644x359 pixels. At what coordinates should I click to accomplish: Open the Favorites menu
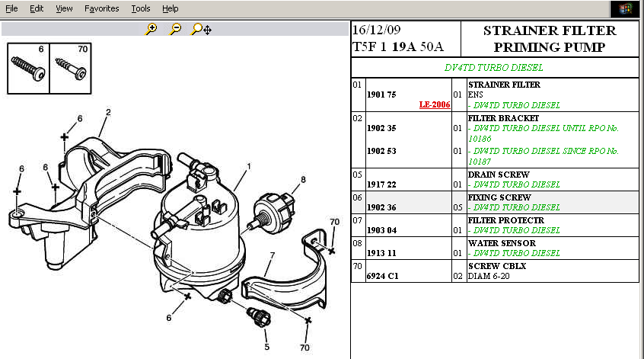tap(101, 8)
